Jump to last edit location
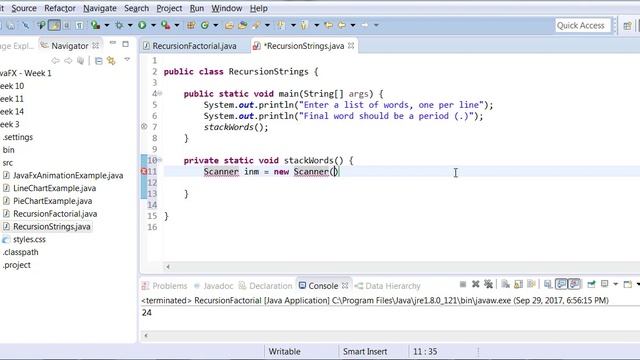The image size is (640, 360). (x=328, y=25)
